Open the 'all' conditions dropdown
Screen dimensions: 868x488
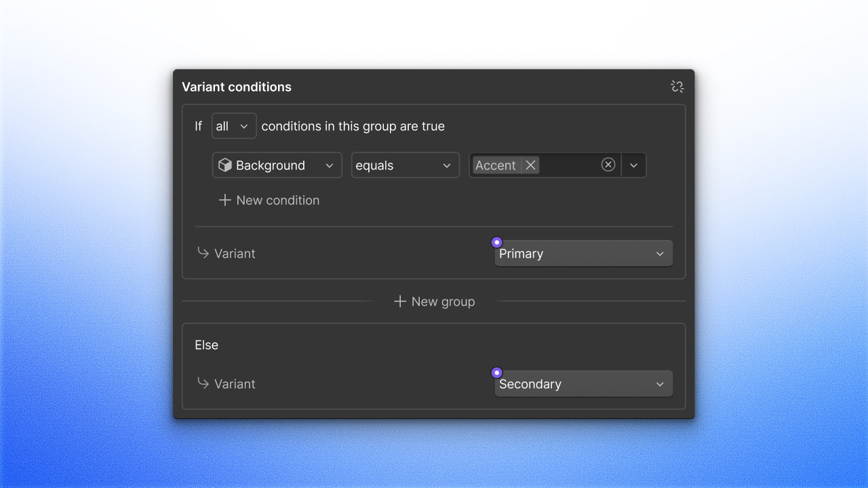click(233, 125)
